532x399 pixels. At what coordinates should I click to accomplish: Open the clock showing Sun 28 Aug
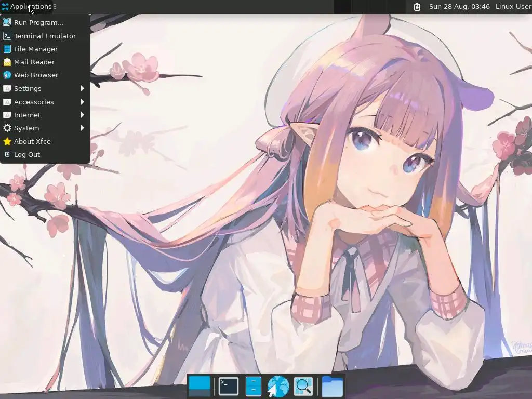coord(459,6)
